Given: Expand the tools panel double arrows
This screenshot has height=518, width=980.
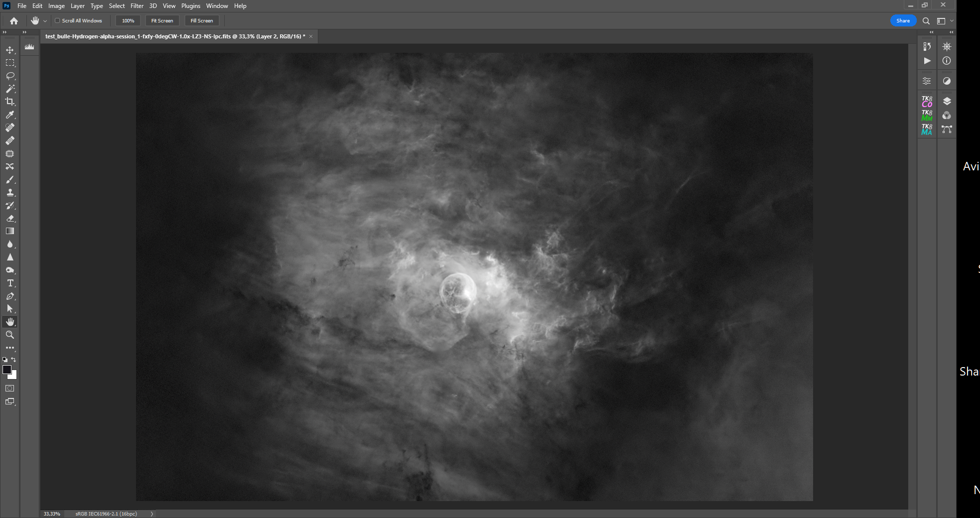Looking at the screenshot, I should pos(5,32).
